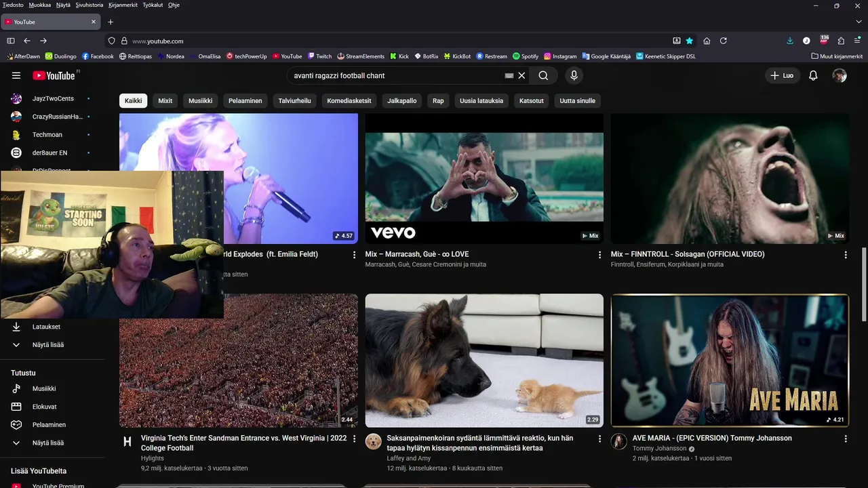The height and width of the screenshot is (488, 868).
Task: Select the Uusia latauksia filter chip
Action: click(481, 101)
